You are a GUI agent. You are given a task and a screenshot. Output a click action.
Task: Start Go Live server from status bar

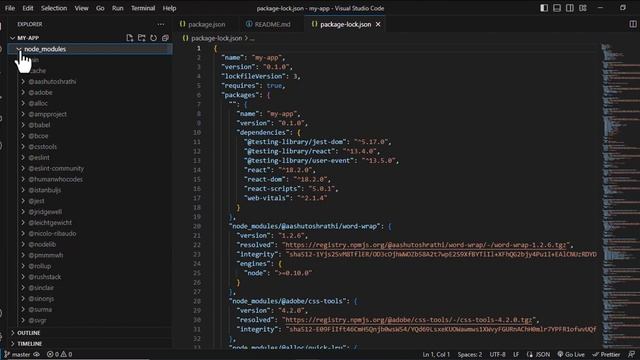(x=571, y=354)
